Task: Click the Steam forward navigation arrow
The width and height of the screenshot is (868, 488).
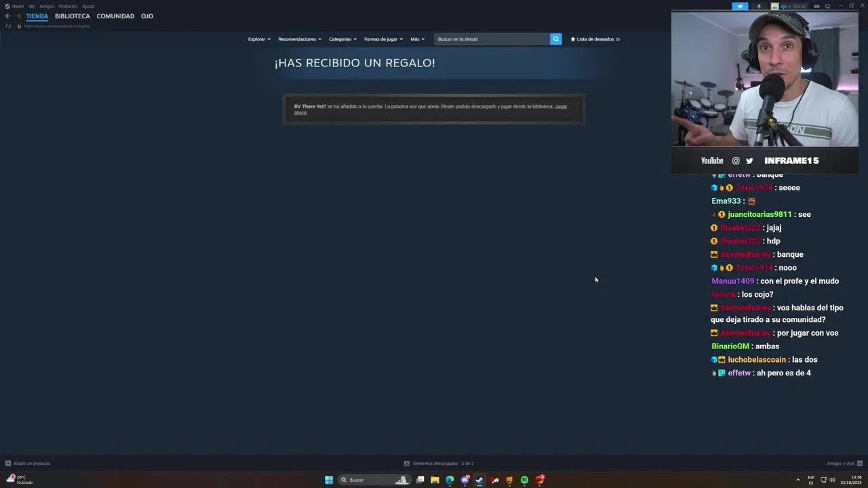Action: pos(18,16)
